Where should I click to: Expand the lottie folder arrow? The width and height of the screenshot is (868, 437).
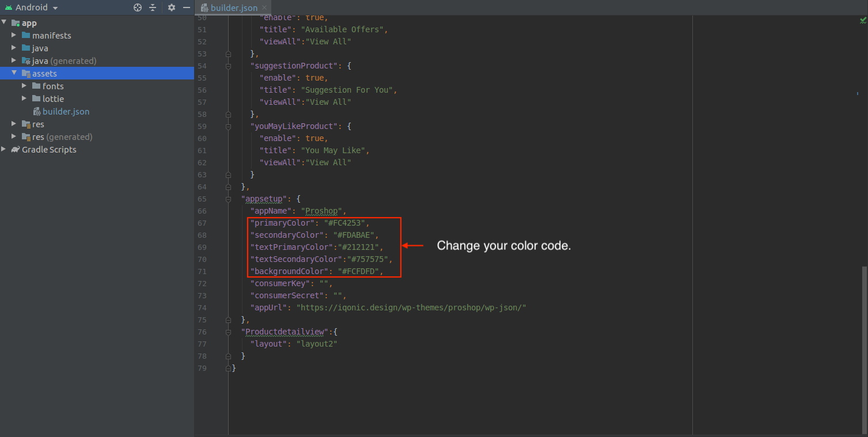tap(25, 98)
